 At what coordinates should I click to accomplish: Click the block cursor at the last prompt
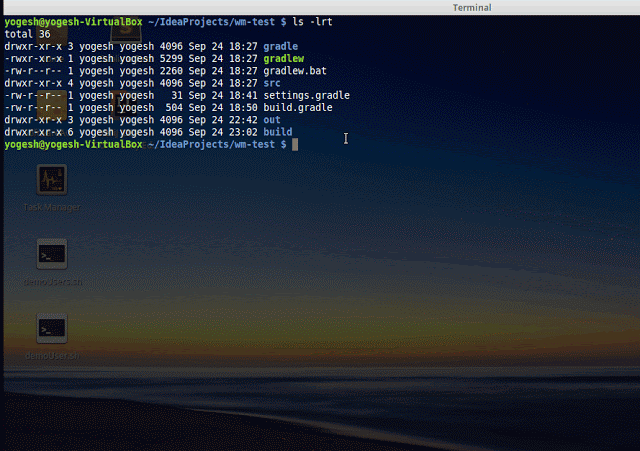(295, 144)
